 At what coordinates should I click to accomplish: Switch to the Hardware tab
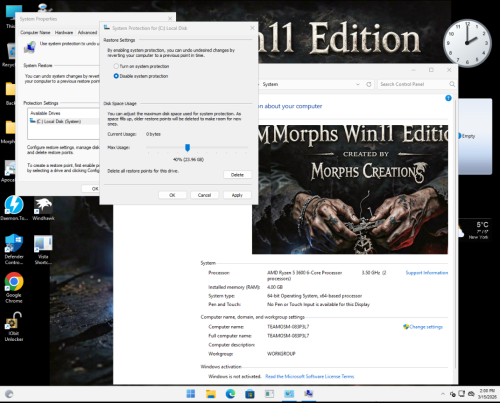[64, 32]
